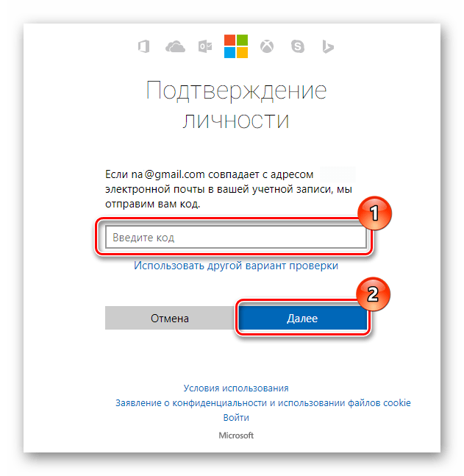This screenshot has height=476, width=464.
Task: Click the 'Подтверждение личности' heading
Action: 236,105
